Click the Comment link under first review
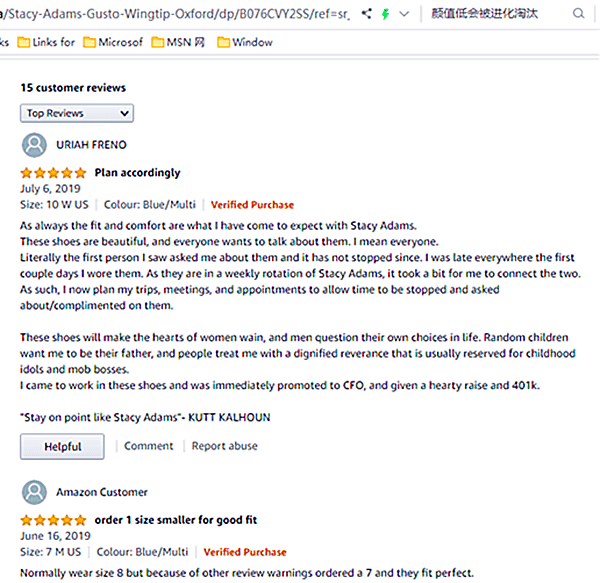Viewport: 600px width, 583px height. [x=149, y=446]
